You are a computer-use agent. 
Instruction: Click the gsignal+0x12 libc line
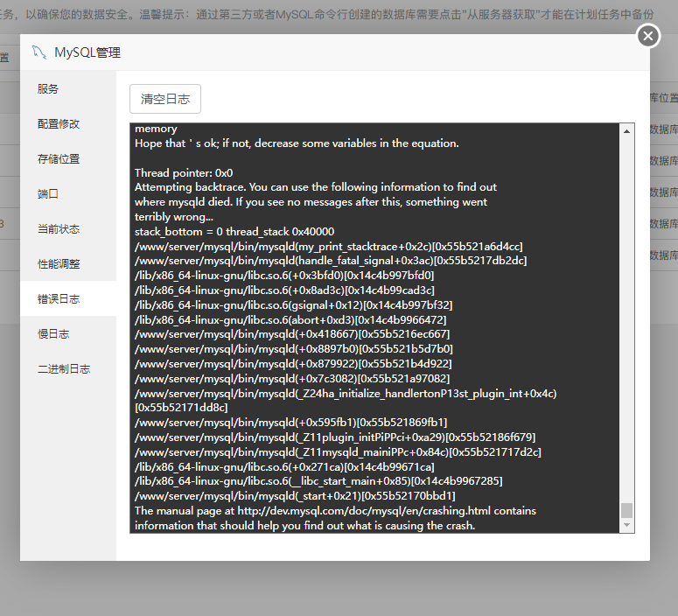tap(294, 305)
